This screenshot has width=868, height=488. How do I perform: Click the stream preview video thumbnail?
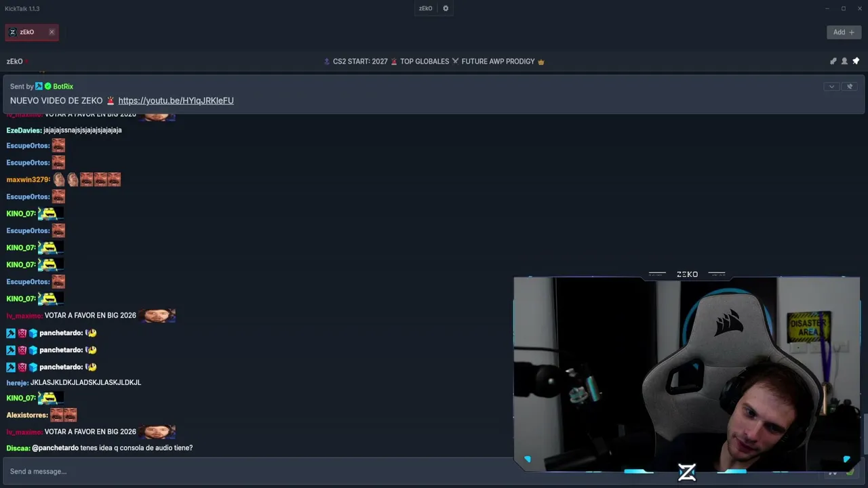click(686, 374)
